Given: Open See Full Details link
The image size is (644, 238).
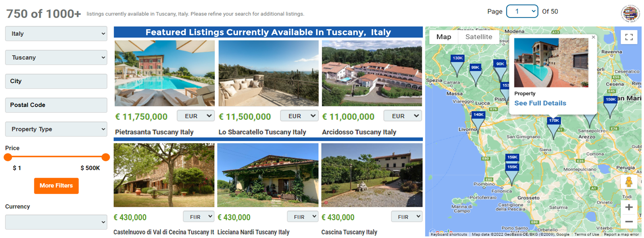Looking at the screenshot, I should tap(540, 103).
